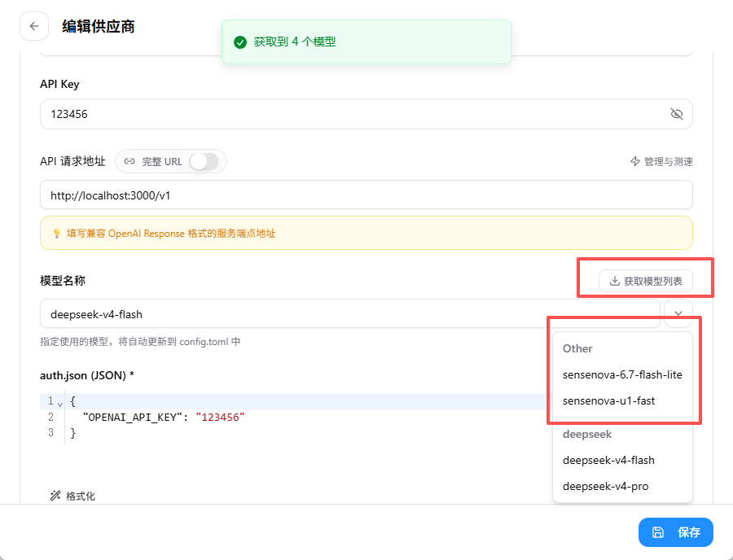733x560 pixels.
Task: Click the auth.json (JSON) label
Action: pos(87,375)
